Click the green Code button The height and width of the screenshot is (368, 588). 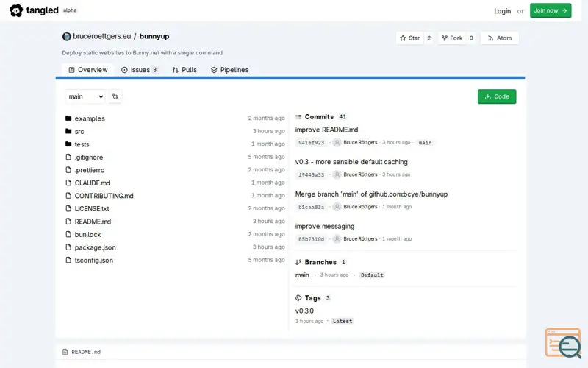497,96
